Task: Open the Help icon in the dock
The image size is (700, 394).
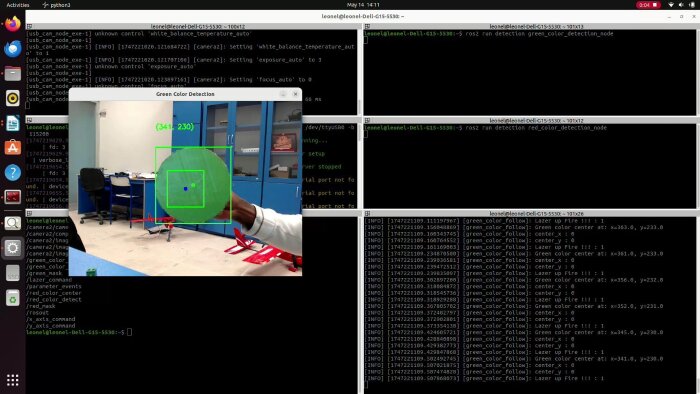Action: (12, 172)
